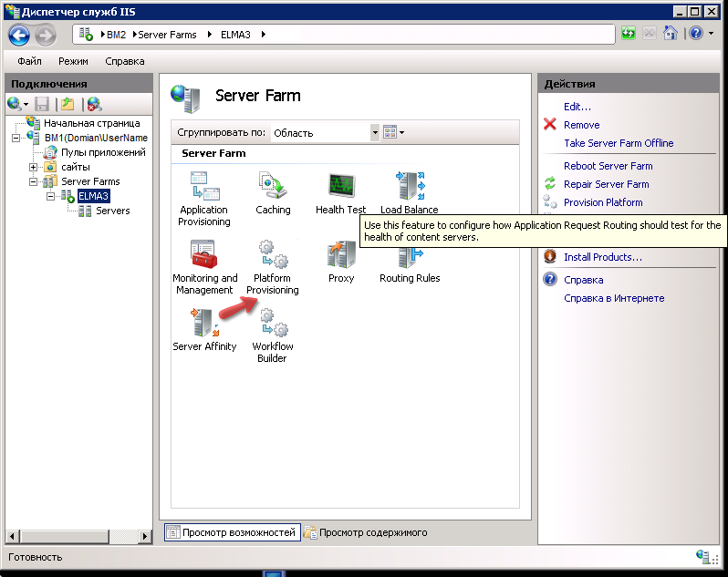Open the 'Файл' menu

click(29, 61)
